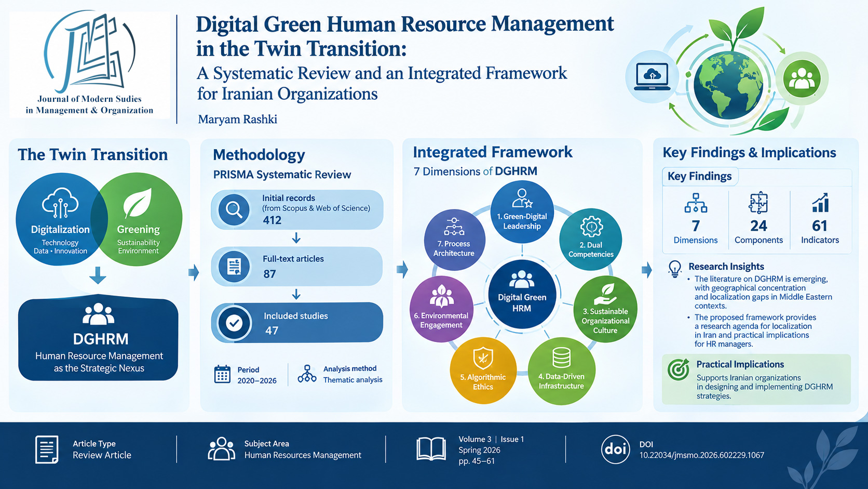Select the green people-group circle beside the globe
The width and height of the screenshot is (868, 489).
801,79
